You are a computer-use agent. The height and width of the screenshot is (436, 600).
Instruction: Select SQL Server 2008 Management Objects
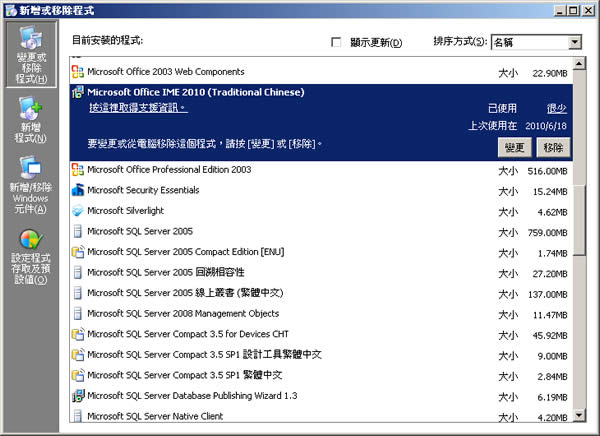point(183,314)
